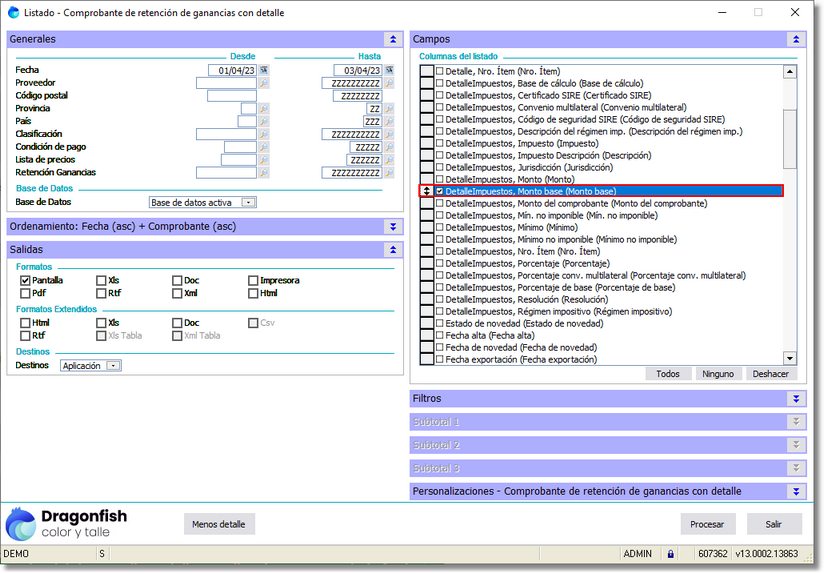Open lookup icon for Provincia Hasta
The height and width of the screenshot is (574, 824).
click(x=389, y=108)
